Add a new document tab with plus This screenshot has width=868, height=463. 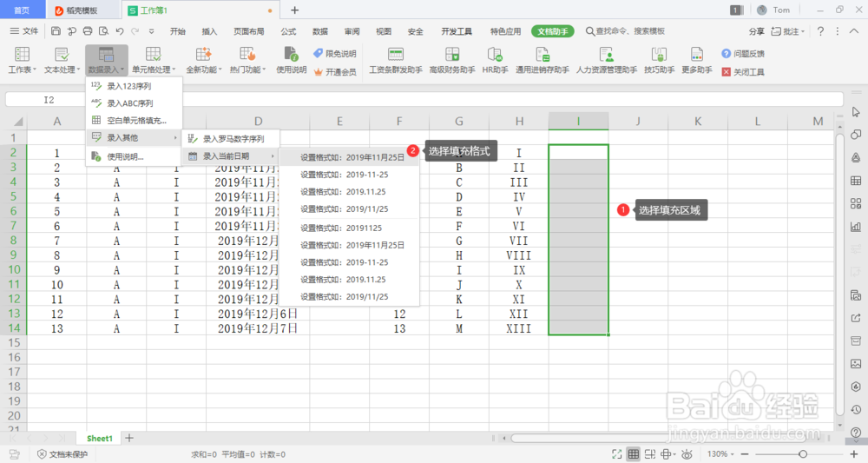point(294,10)
